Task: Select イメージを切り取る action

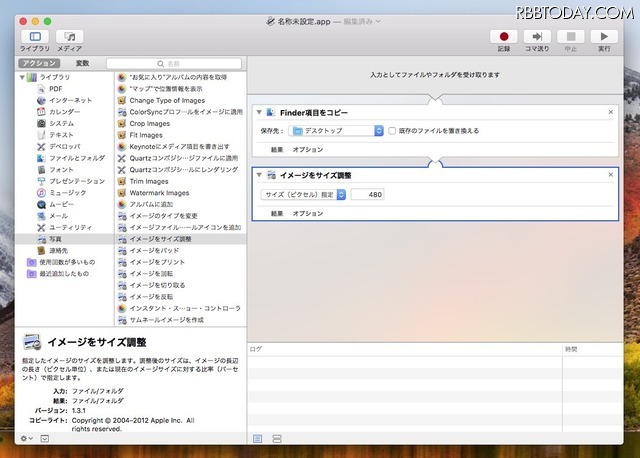Action: click(157, 285)
